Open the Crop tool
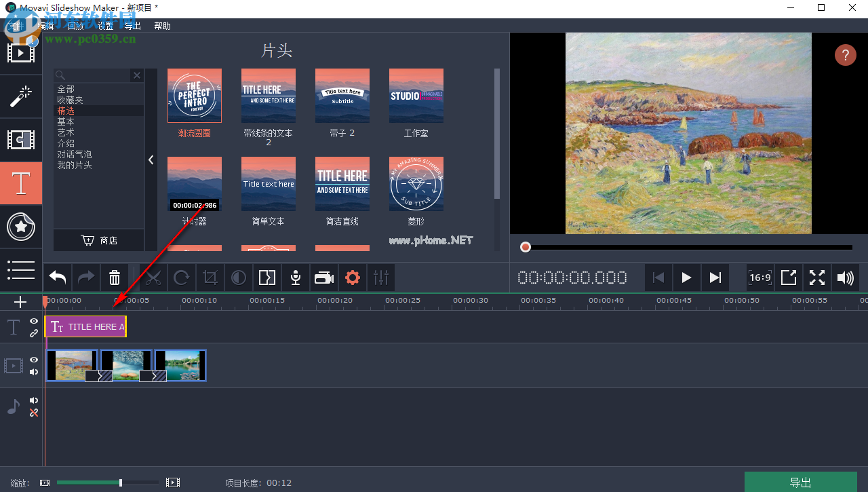 coord(210,278)
